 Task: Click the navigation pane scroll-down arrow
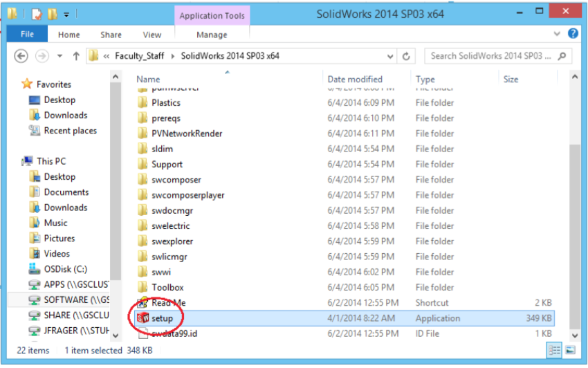[x=116, y=335]
